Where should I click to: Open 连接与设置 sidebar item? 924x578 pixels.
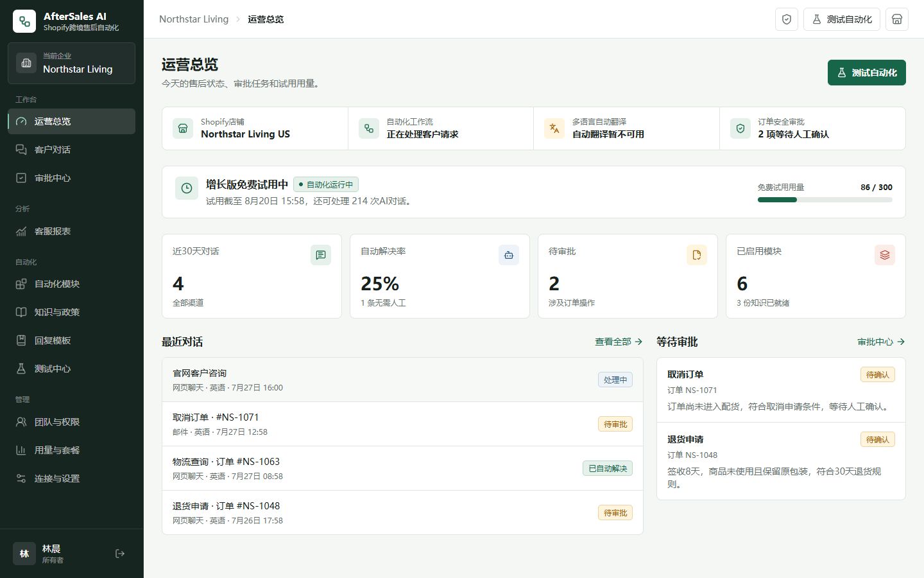coord(71,478)
